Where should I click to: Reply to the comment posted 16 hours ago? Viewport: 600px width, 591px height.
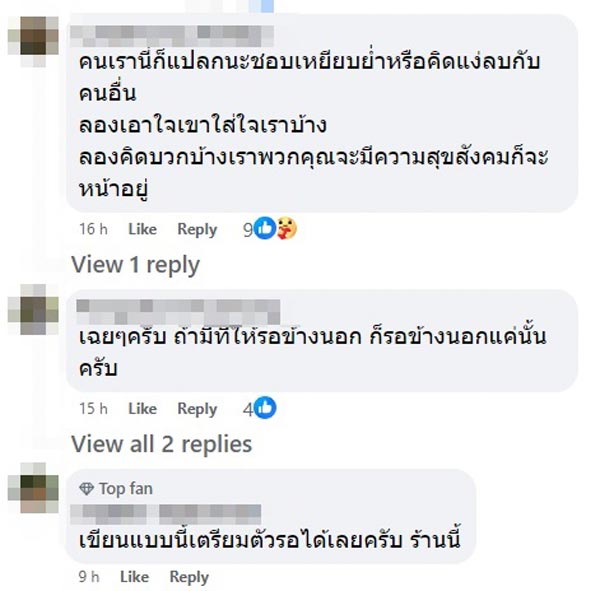click(197, 229)
